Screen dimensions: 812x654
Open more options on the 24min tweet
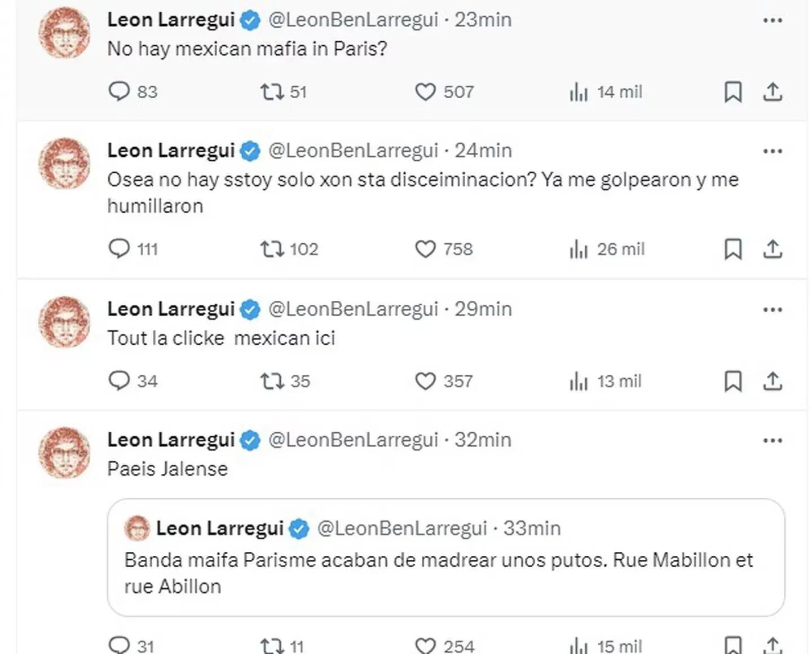774,150
